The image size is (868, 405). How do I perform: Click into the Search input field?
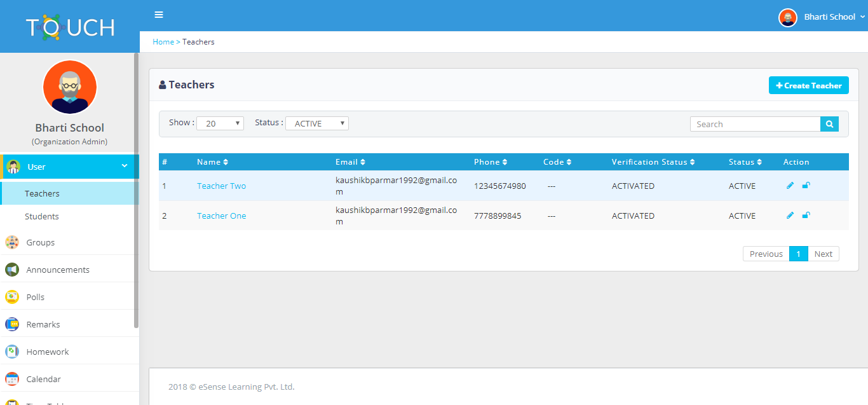pyautogui.click(x=755, y=124)
